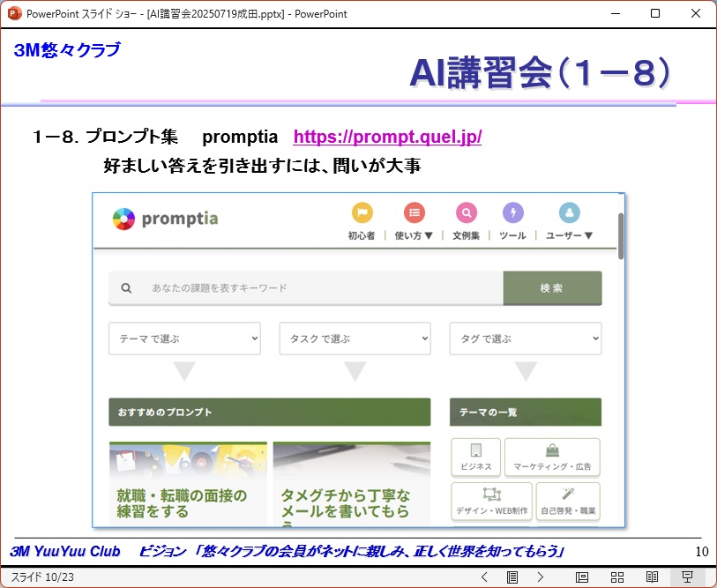Select the ビジネス theme button
The width and height of the screenshot is (717, 588).
475,457
